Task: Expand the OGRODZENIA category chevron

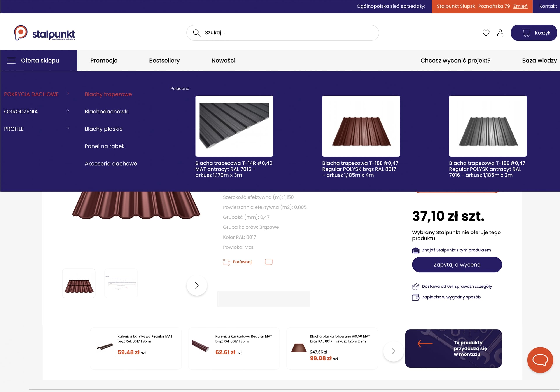Action: [68, 111]
